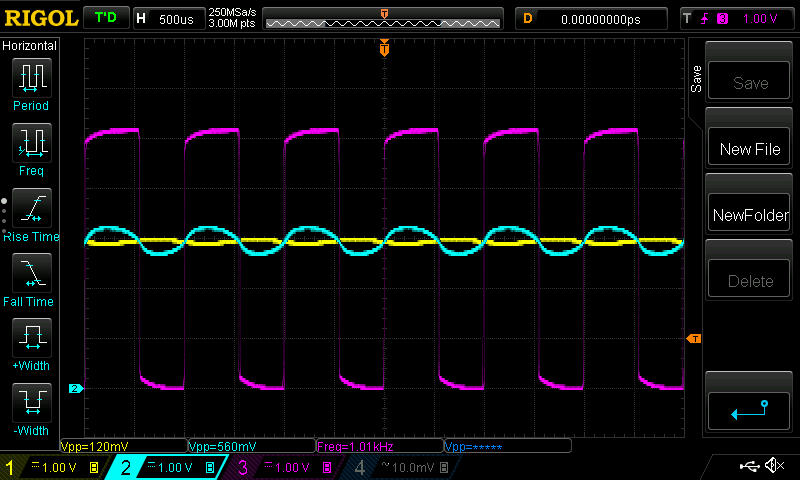Click the speaker mute icon

773,466
